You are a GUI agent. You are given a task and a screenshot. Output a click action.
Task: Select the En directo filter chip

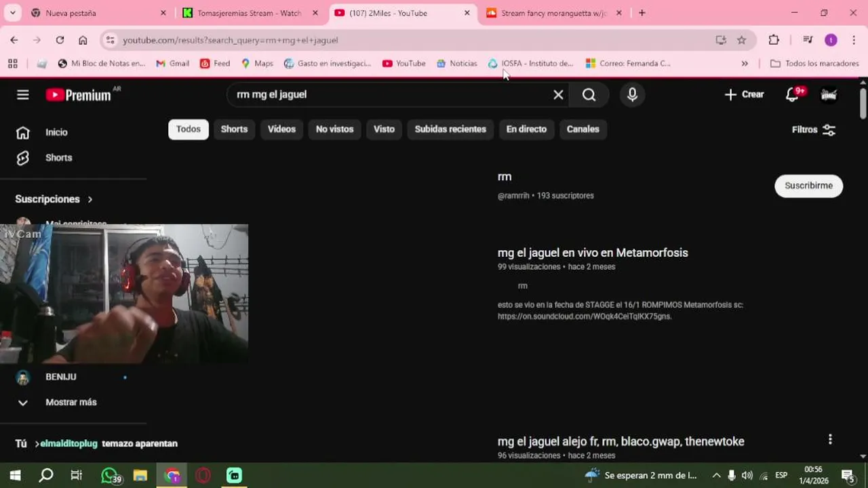[x=526, y=129]
